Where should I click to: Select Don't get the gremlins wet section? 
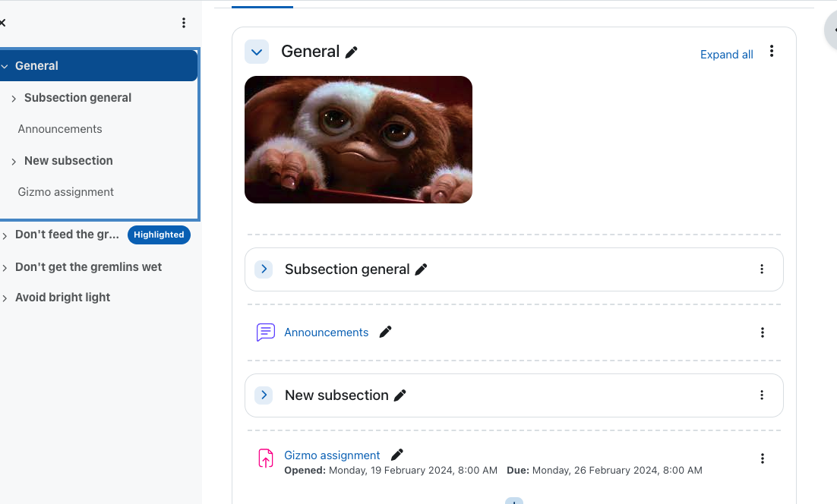88,266
